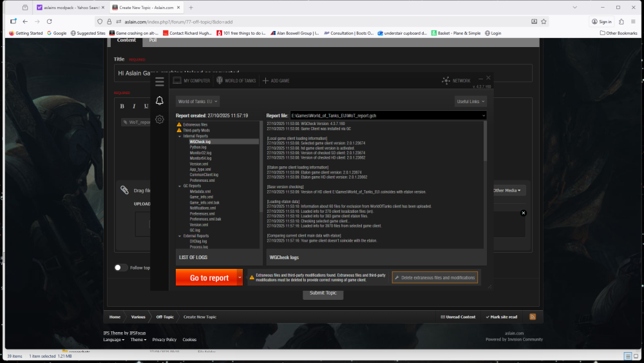Click Unread Content link

pos(458,317)
